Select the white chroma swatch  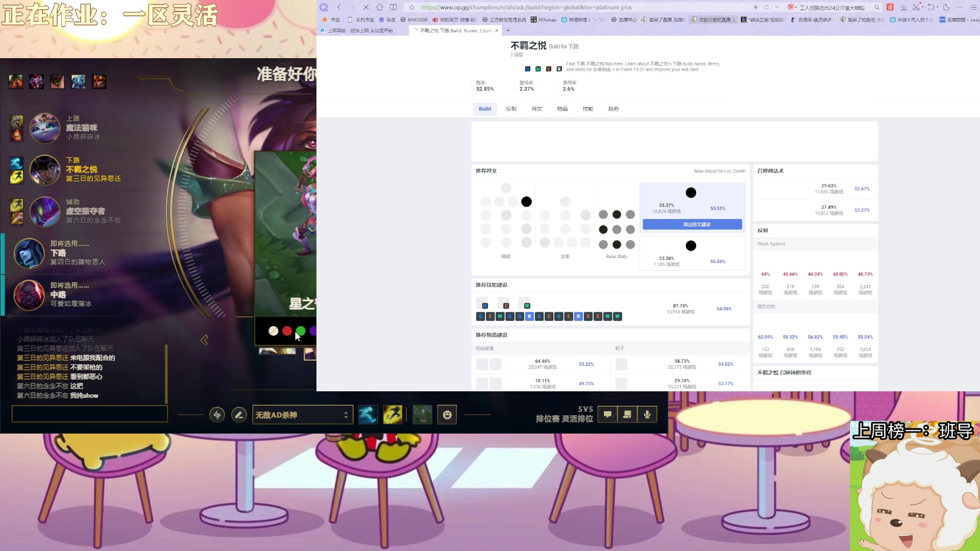click(274, 331)
